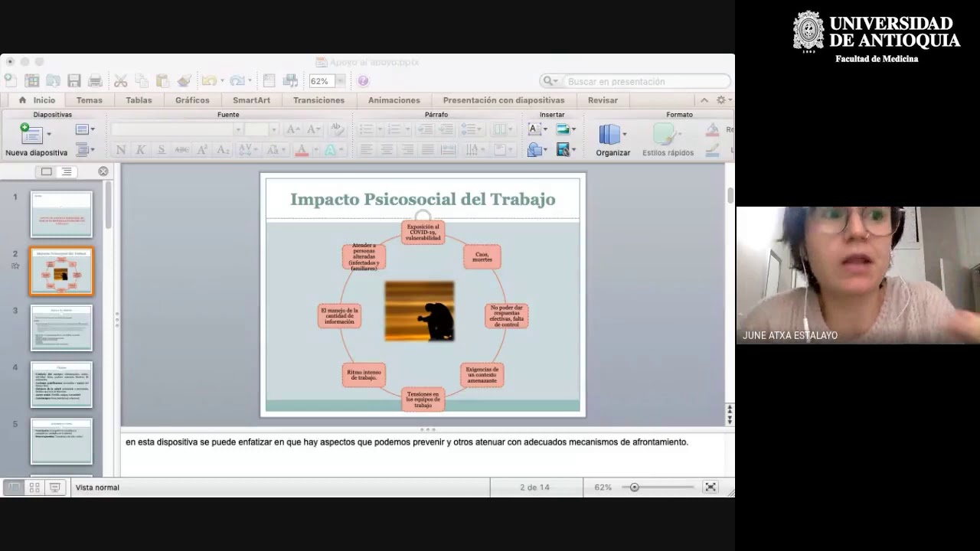
Task: Cut selection with scissors icon
Action: [120, 80]
